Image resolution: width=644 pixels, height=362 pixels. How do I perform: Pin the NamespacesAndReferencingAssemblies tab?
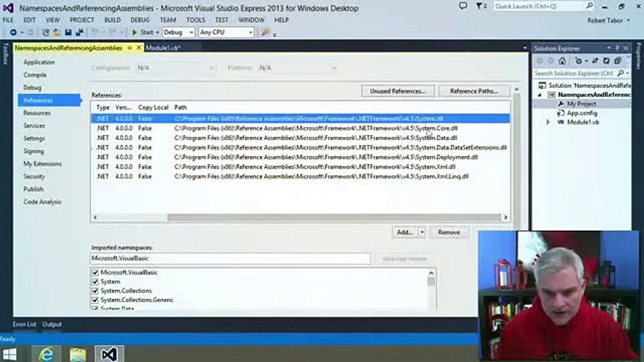point(130,48)
